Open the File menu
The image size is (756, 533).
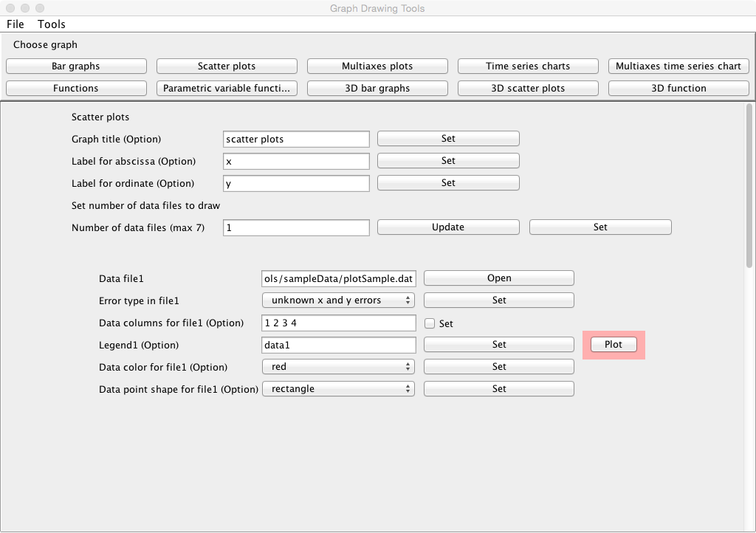click(x=15, y=24)
